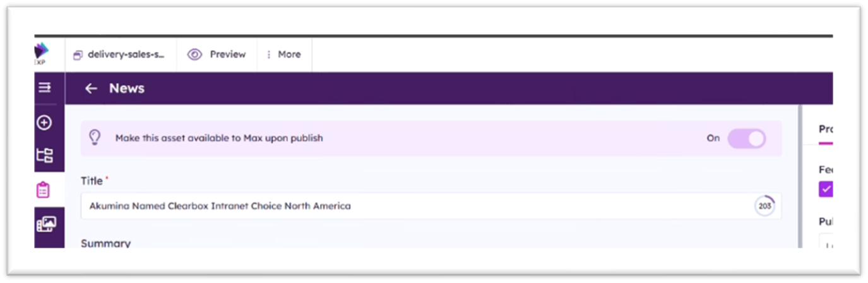Image resolution: width=868 pixels, height=283 pixels.
Task: Select the Pro... tab in right panel
Action: click(826, 129)
